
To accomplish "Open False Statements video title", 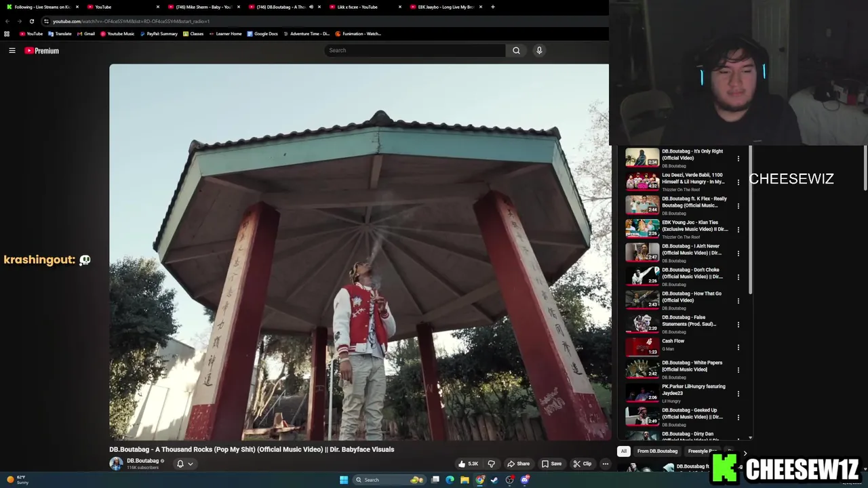I will 689,321.
